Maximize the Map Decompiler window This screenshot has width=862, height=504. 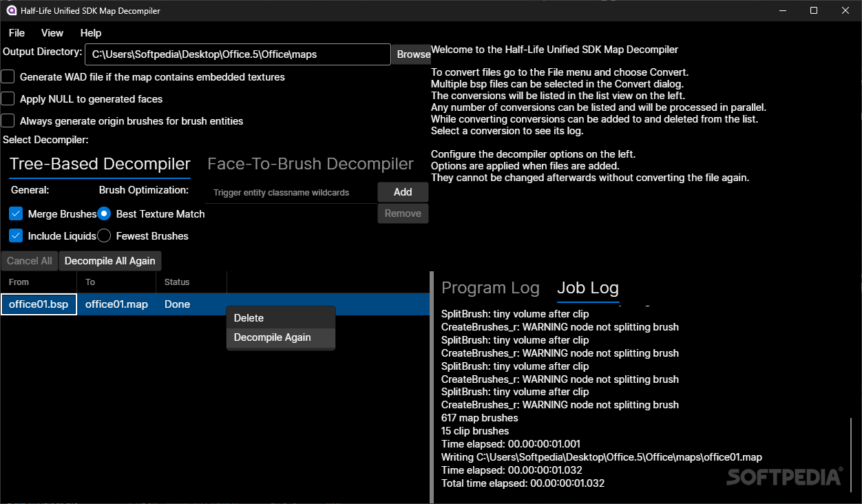click(814, 11)
